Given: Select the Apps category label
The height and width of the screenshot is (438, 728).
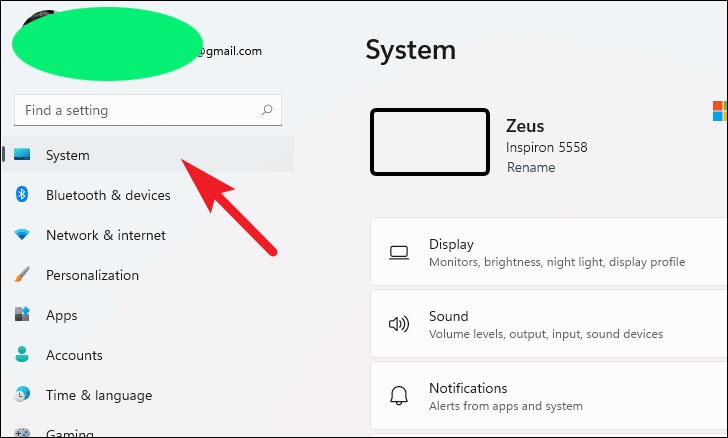Looking at the screenshot, I should pos(62,315).
